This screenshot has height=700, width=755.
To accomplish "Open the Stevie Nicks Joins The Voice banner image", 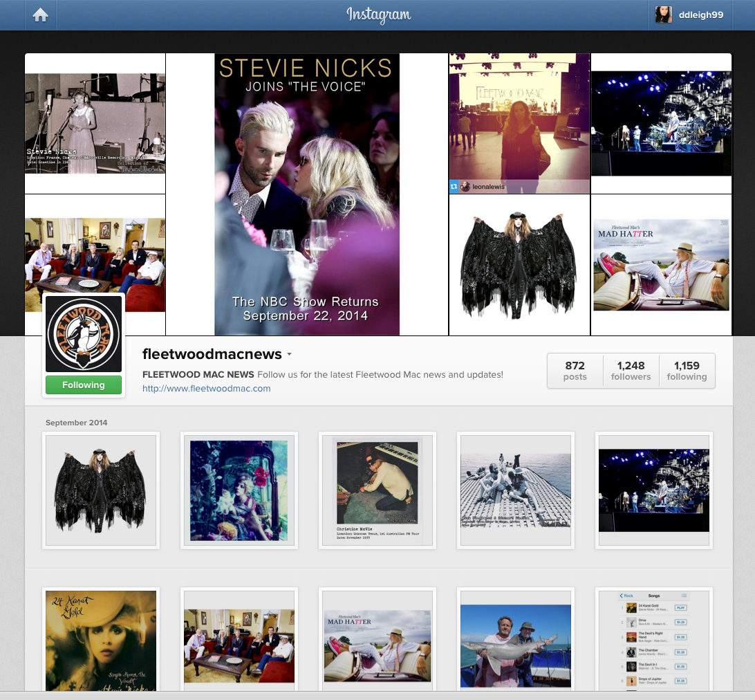I will click(x=307, y=194).
